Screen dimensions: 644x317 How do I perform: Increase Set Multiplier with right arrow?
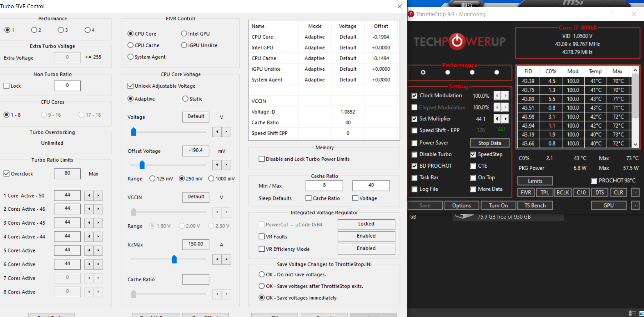click(x=505, y=119)
